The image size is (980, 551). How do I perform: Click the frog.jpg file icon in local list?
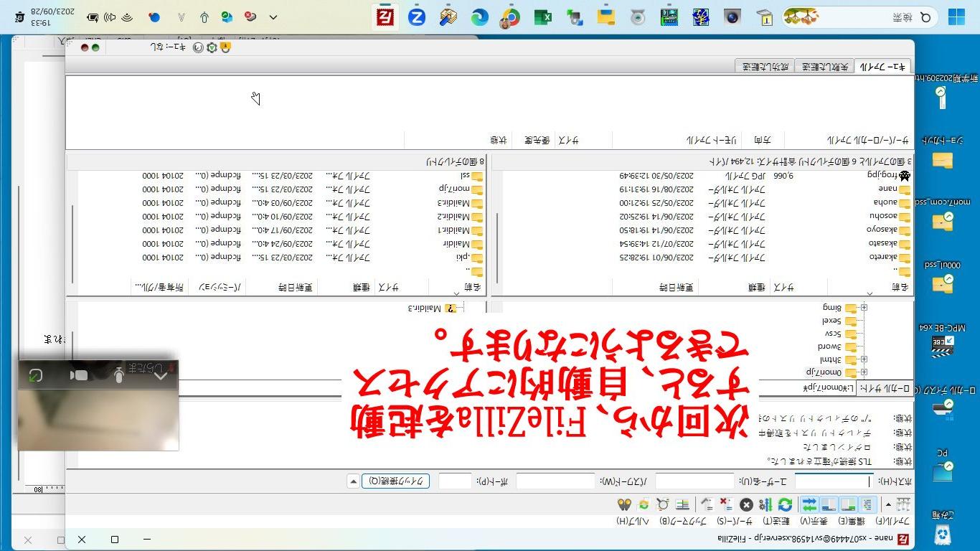click(904, 175)
